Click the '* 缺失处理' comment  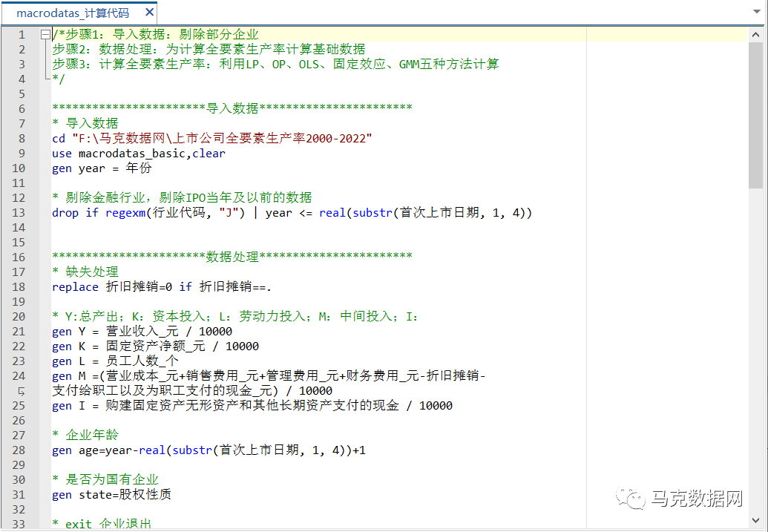(85, 272)
